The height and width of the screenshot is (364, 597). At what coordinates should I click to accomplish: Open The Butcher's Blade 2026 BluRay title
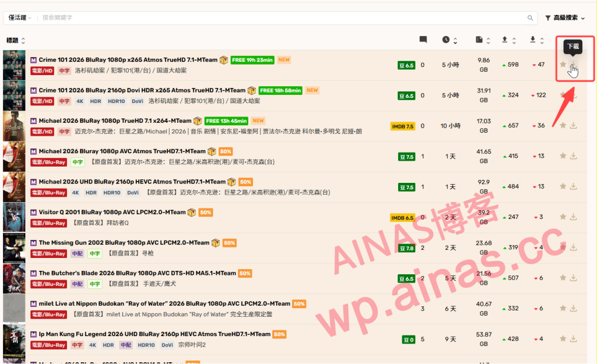coord(138,273)
